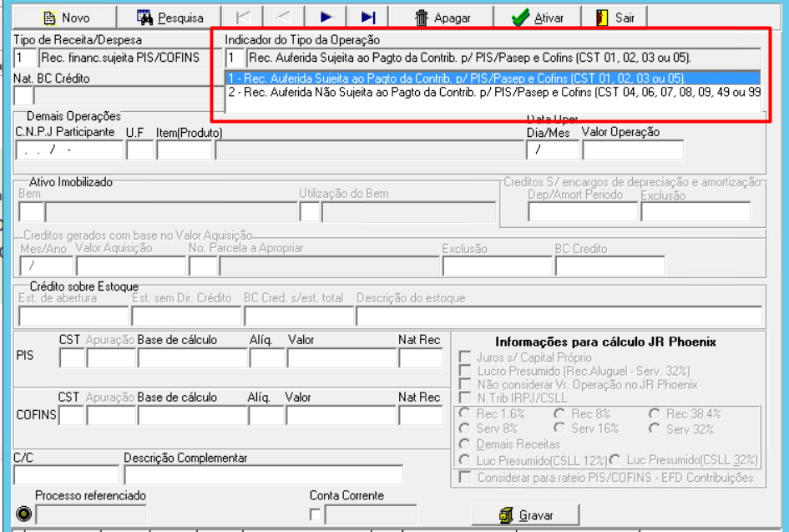Click the Apagar trash can icon

(421, 18)
